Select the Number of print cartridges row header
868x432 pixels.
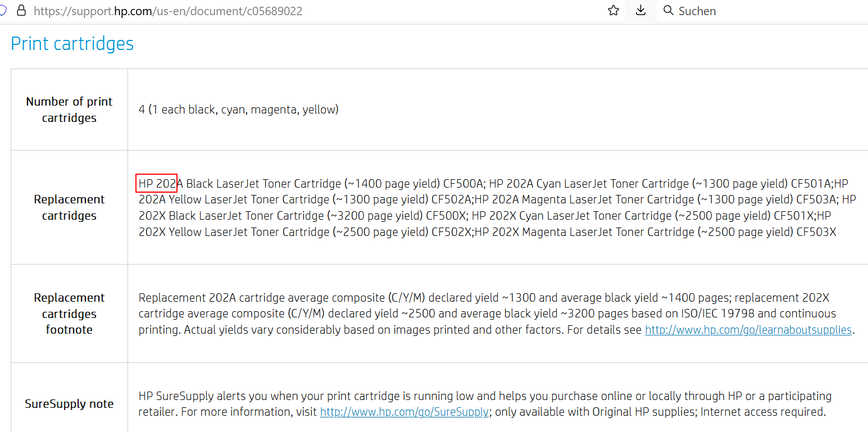(x=69, y=110)
